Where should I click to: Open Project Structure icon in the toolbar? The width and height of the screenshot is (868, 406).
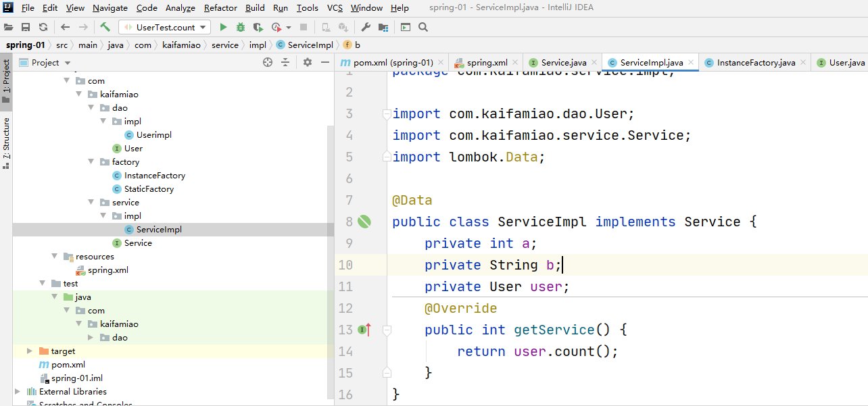tap(383, 28)
